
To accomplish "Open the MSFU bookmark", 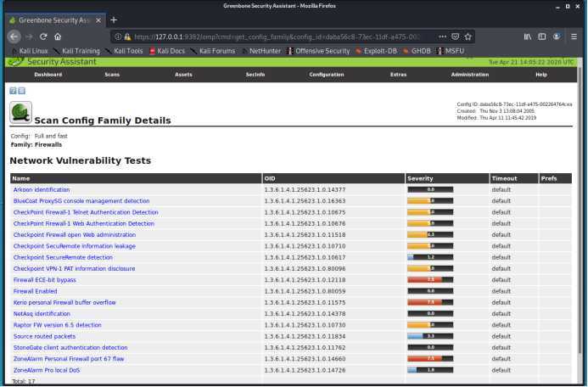I will [x=451, y=51].
